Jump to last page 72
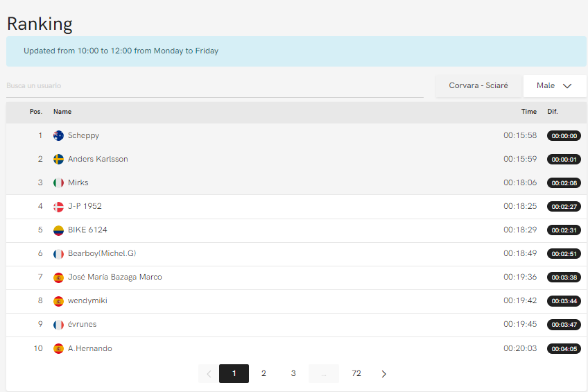This screenshot has width=588, height=392. 356,374
